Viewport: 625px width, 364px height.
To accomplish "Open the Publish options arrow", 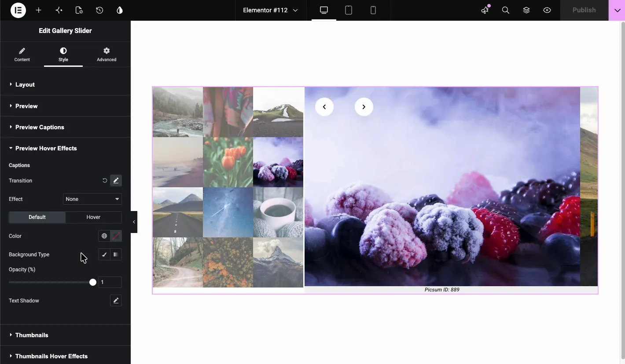I will point(617,10).
